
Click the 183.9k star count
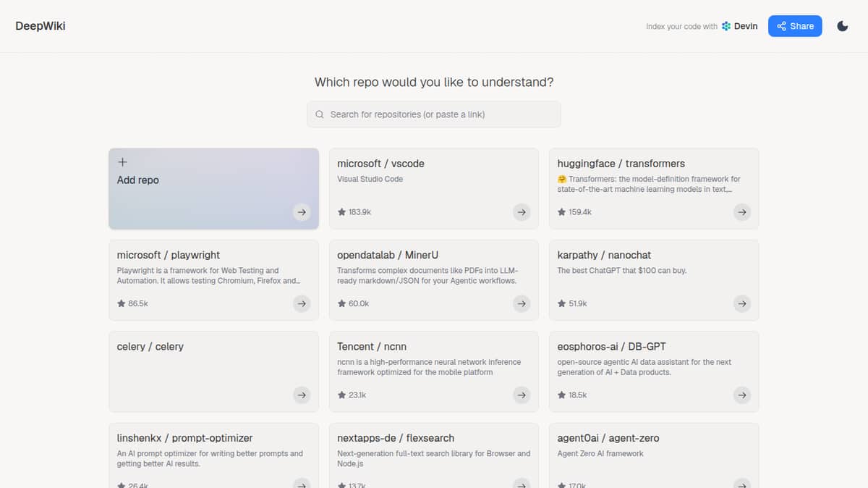click(359, 212)
